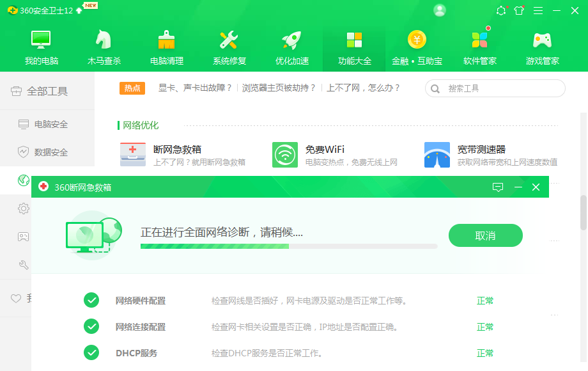Image resolution: width=588 pixels, height=371 pixels.
Task: Click the DHCP服务 row label
Action: coord(136,353)
